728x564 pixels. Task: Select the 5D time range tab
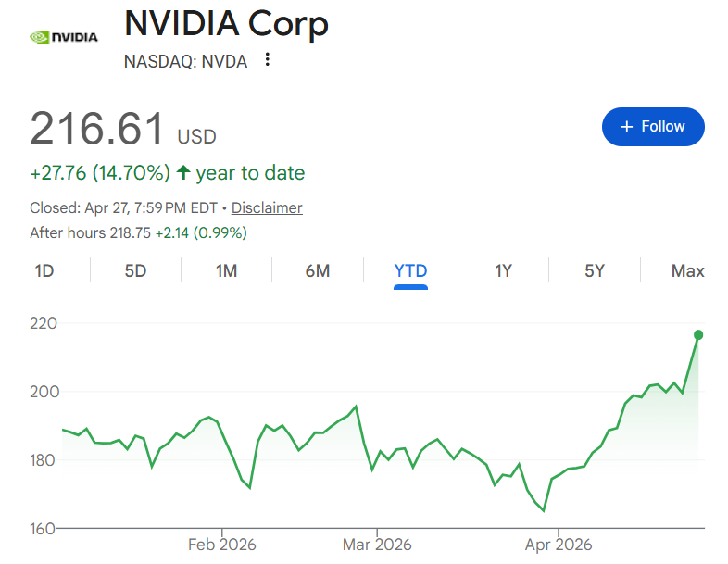pyautogui.click(x=135, y=270)
